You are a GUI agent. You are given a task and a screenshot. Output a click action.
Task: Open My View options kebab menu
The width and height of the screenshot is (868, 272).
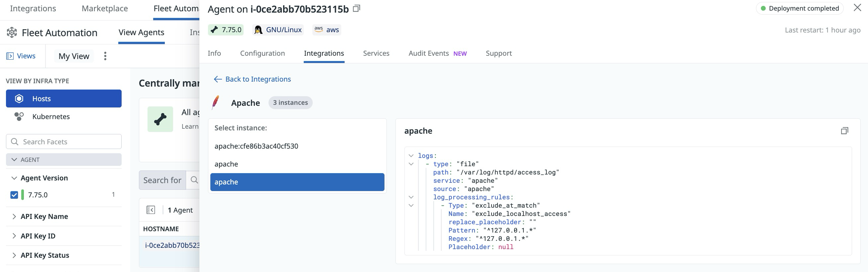point(105,56)
